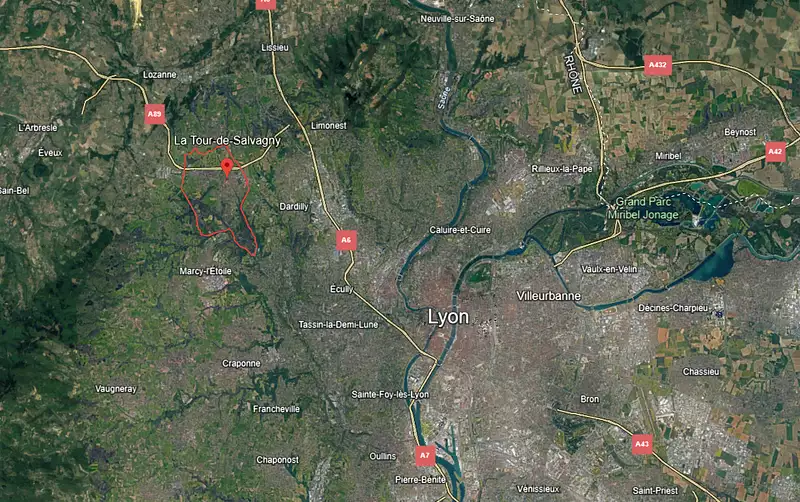Click the Décines-Charpieu label

(673, 308)
